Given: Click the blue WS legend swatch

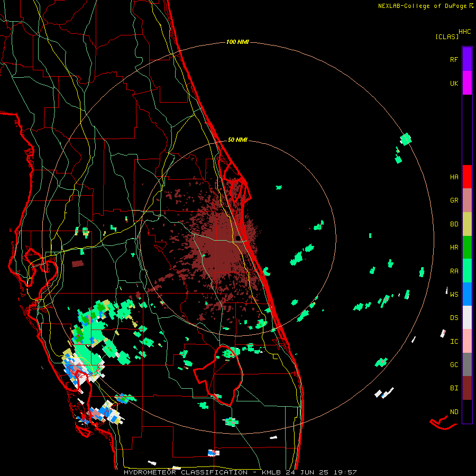Looking at the screenshot, I should [x=467, y=294].
